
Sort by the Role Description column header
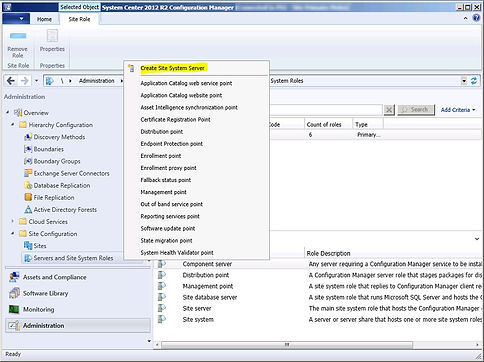coord(328,253)
